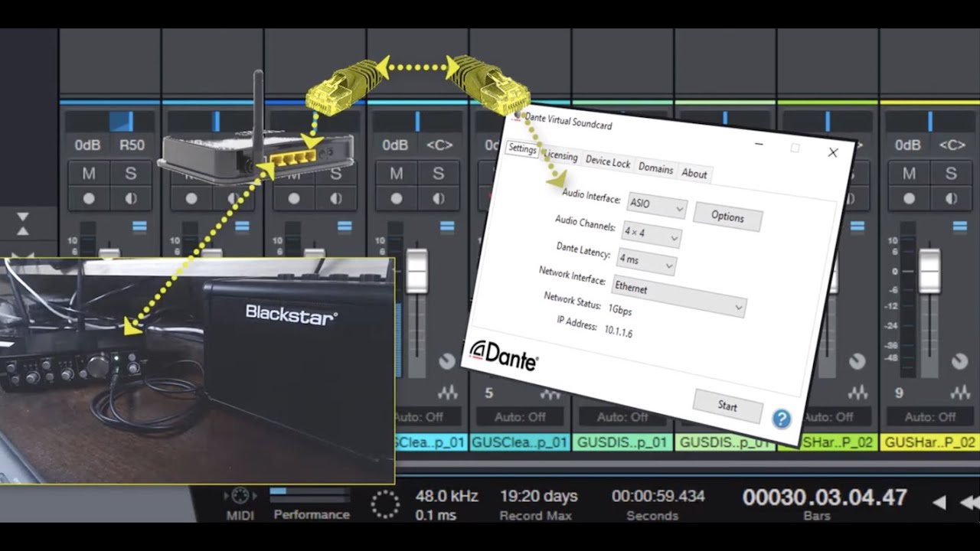
Task: Switch to the Settings tab
Action: (x=523, y=149)
